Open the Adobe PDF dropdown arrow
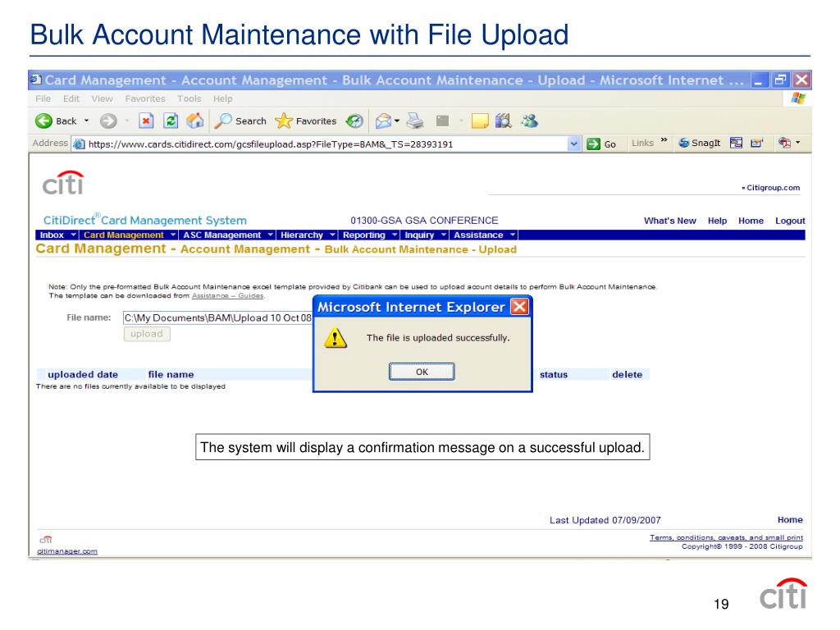This screenshot has width=840, height=630. coord(797,143)
